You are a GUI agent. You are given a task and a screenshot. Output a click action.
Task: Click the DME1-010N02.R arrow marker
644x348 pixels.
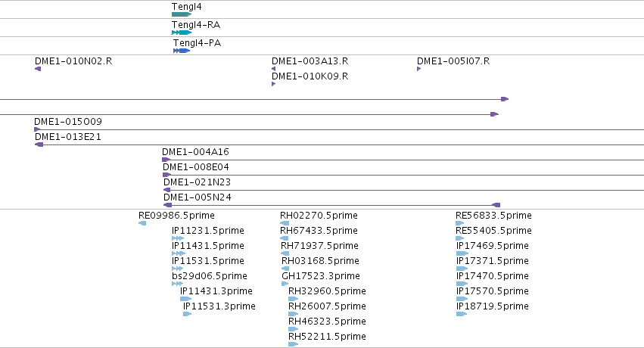(38, 69)
